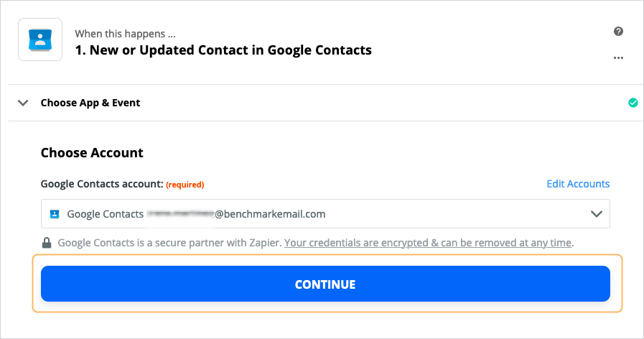Open the credentials are encrypted link

(x=428, y=243)
